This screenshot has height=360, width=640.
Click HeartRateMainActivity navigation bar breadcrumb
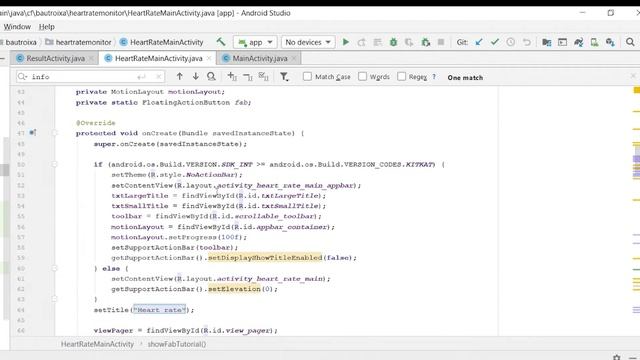coord(162,42)
